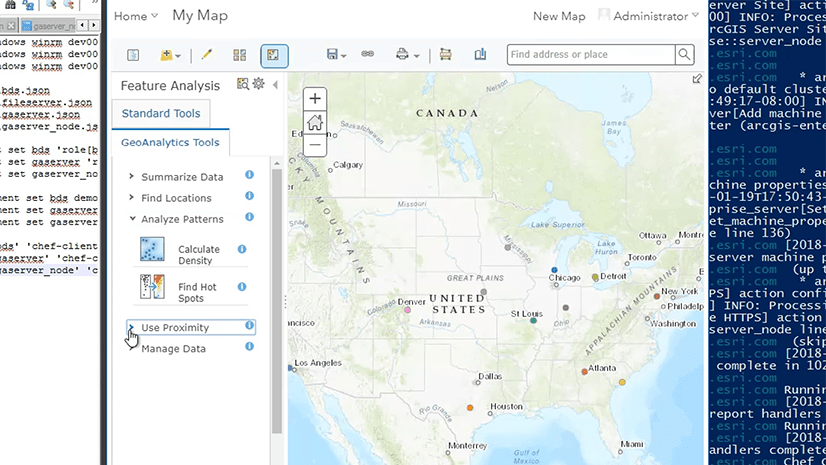Click the binoculars find icon in editor window
The image size is (826, 465).
pos(10,4)
